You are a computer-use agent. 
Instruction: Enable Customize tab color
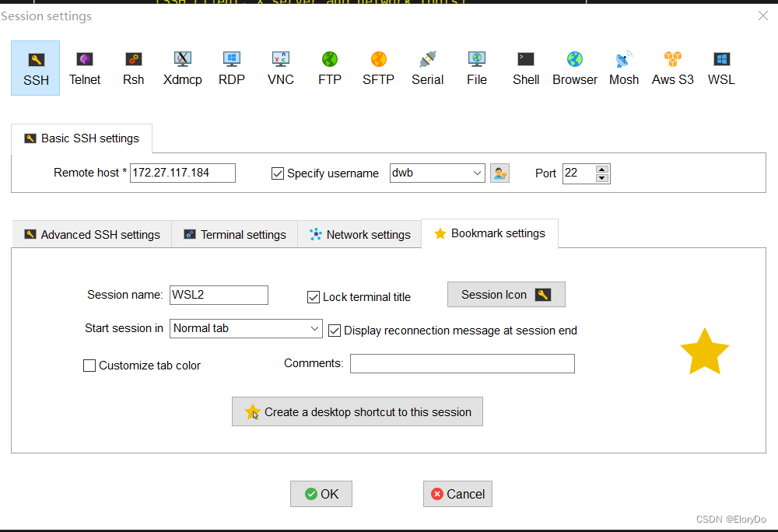pos(89,366)
